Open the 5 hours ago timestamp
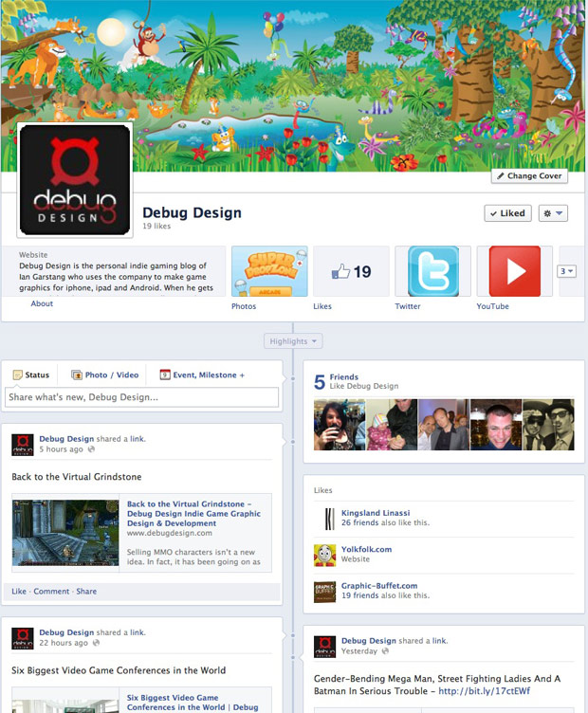The height and width of the screenshot is (713, 588). [x=61, y=449]
